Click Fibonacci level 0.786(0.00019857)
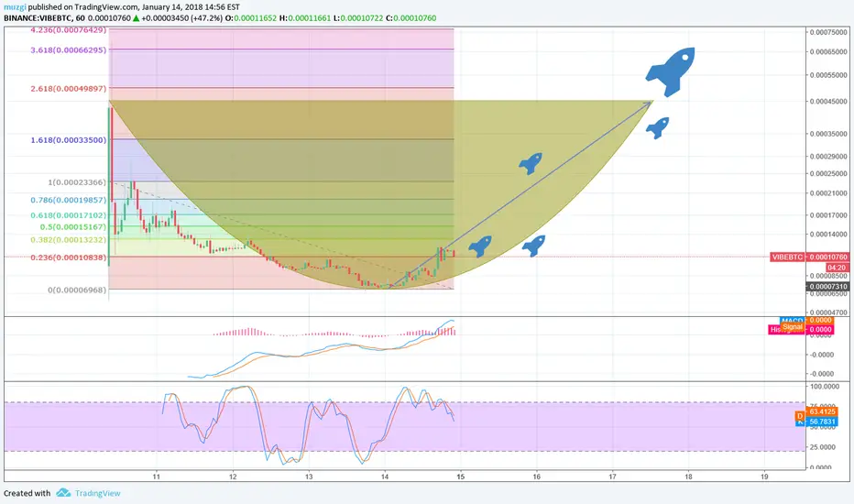Screen dimensions: 854x504 point(68,200)
